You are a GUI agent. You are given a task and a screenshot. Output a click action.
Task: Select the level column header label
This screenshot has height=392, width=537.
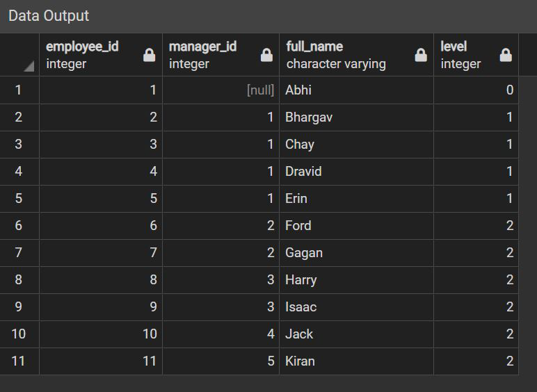tap(454, 47)
